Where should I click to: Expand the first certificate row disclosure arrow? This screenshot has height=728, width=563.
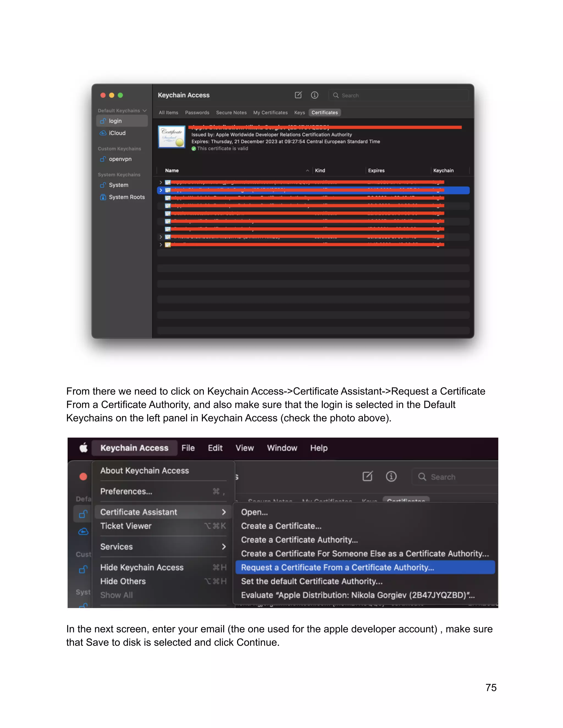161,182
